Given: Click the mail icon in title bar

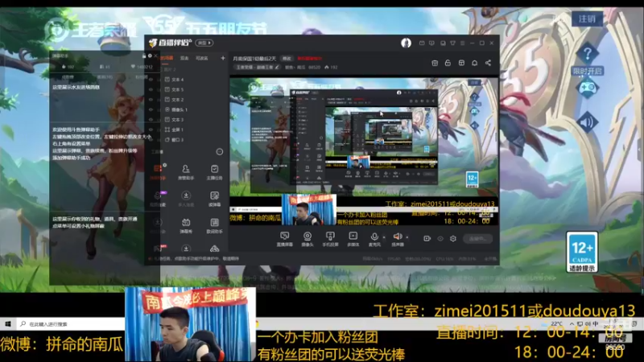Looking at the screenshot, I should (x=422, y=43).
